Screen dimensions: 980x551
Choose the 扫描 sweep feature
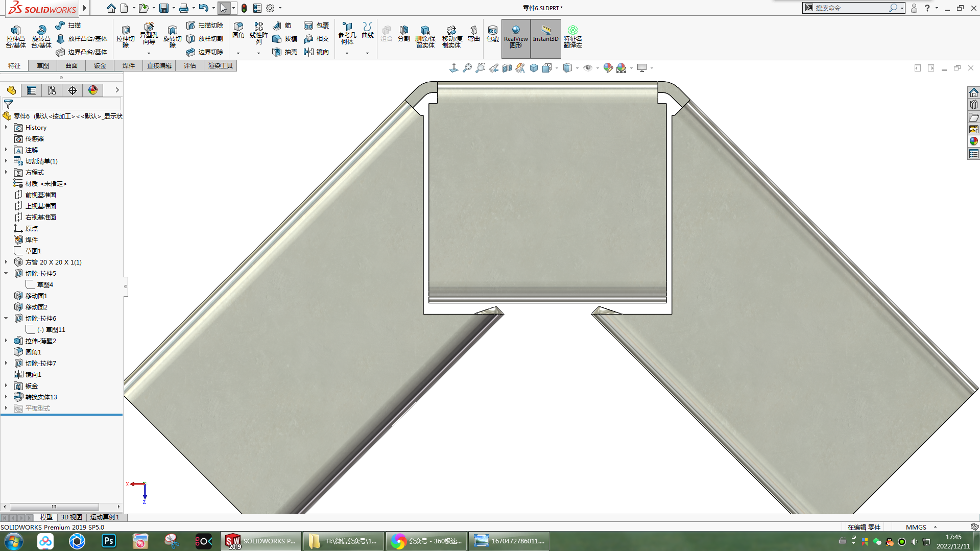tap(68, 25)
